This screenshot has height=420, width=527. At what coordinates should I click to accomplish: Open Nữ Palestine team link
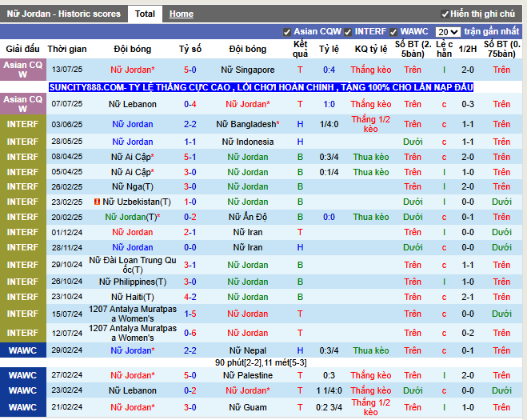(248, 376)
